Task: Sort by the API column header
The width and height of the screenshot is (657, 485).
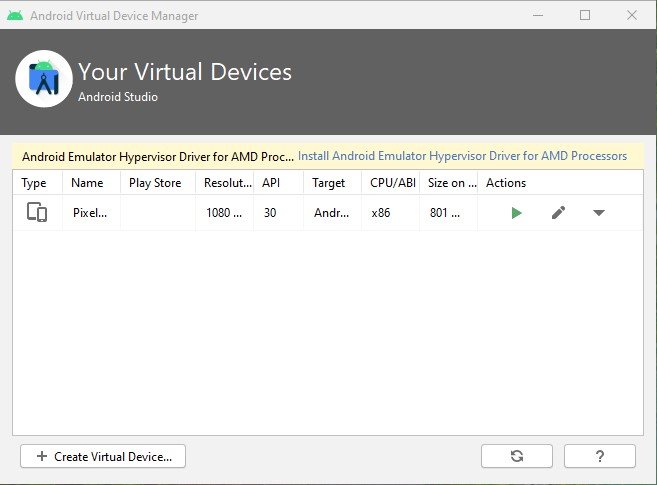Action: [279, 183]
